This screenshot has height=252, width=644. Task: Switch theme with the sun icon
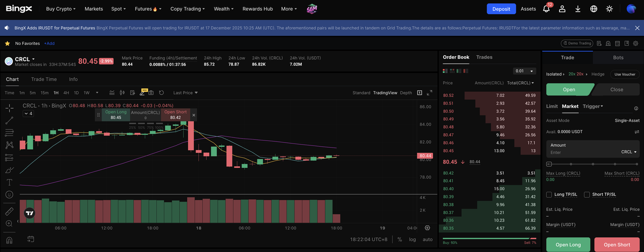click(609, 9)
